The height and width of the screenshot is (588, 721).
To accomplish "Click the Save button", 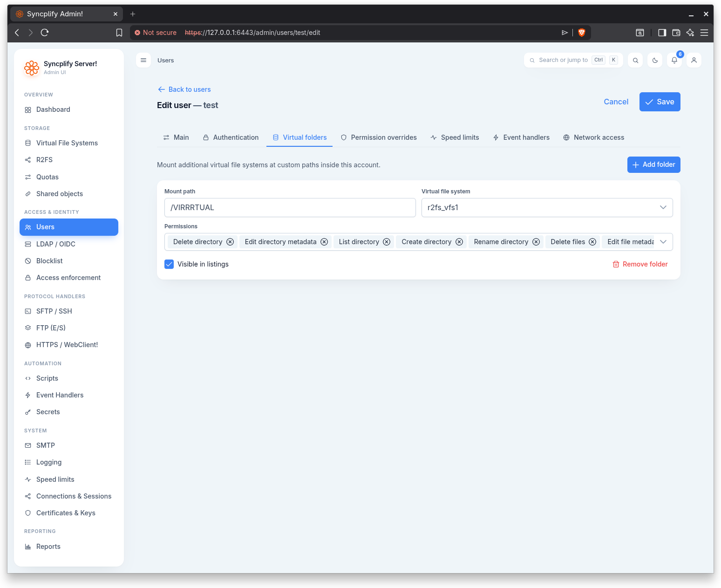I will coord(660,102).
